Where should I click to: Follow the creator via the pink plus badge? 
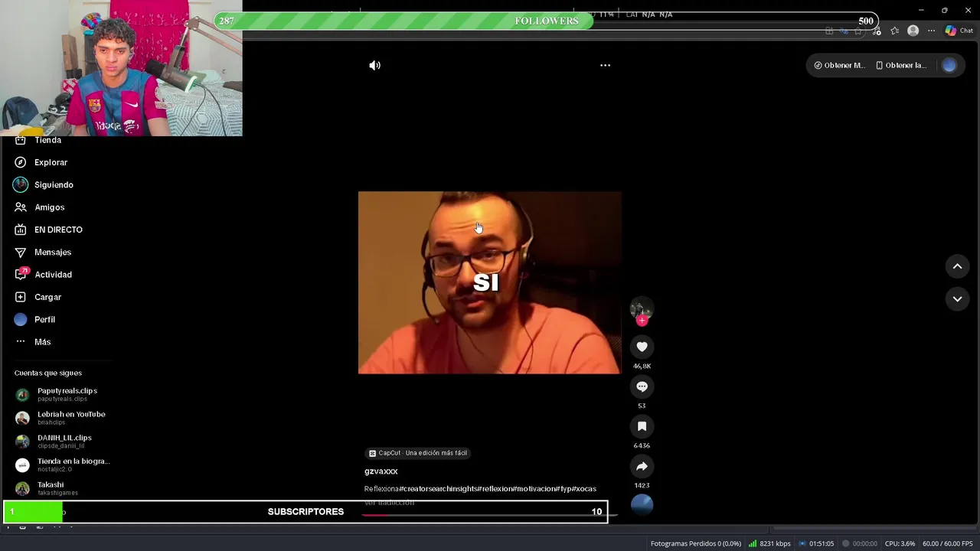coord(642,321)
